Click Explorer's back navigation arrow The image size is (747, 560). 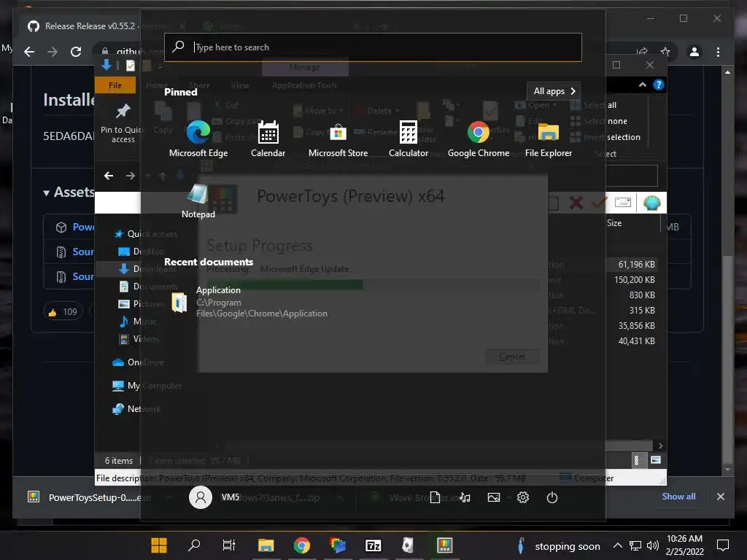[109, 176]
